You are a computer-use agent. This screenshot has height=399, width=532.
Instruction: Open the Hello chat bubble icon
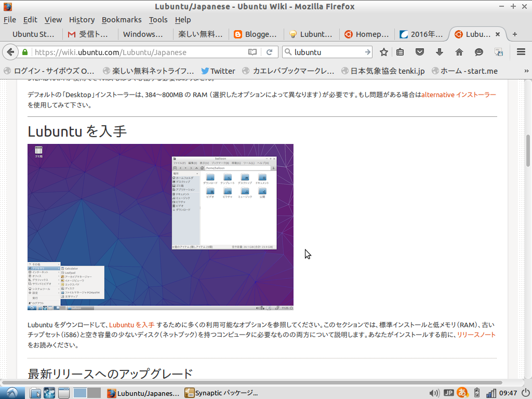point(478,52)
